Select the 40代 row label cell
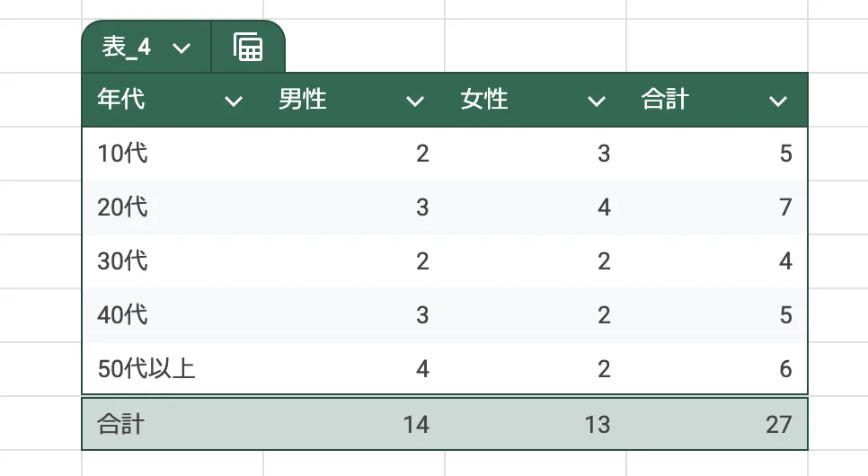This screenshot has width=868, height=476. coord(173,314)
